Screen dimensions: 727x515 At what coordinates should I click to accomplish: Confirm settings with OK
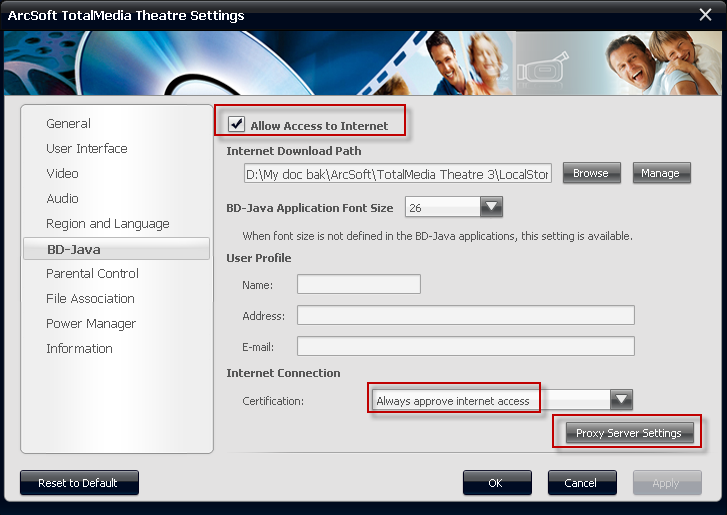pos(497,483)
